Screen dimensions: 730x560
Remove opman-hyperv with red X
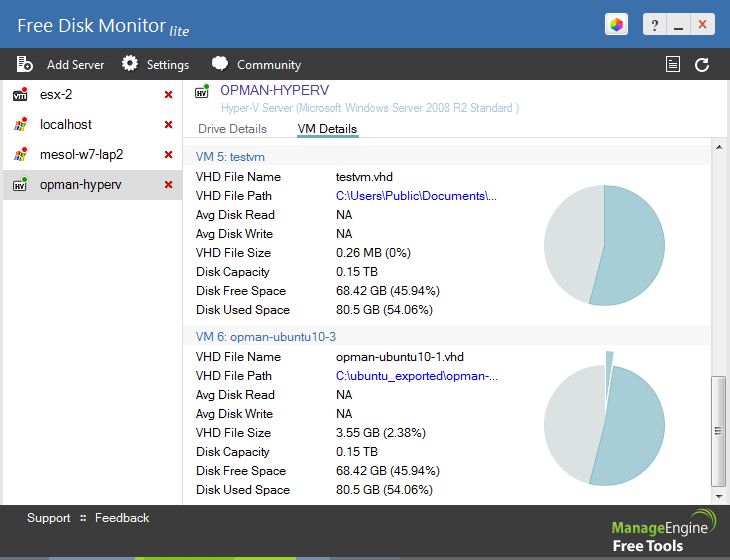point(169,184)
